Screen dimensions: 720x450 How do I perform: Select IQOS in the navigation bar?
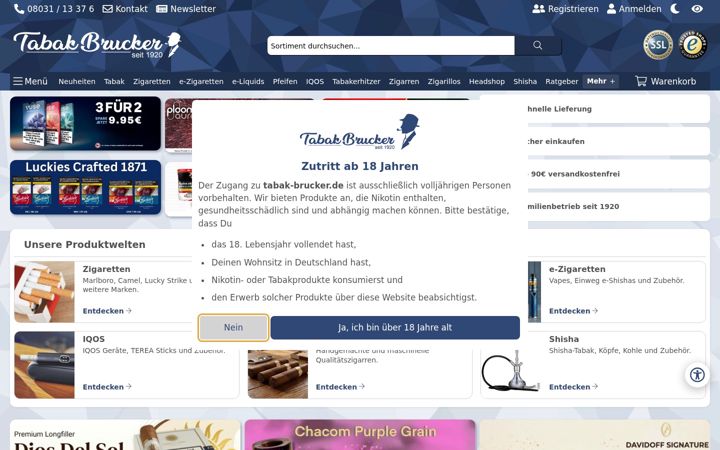315,81
